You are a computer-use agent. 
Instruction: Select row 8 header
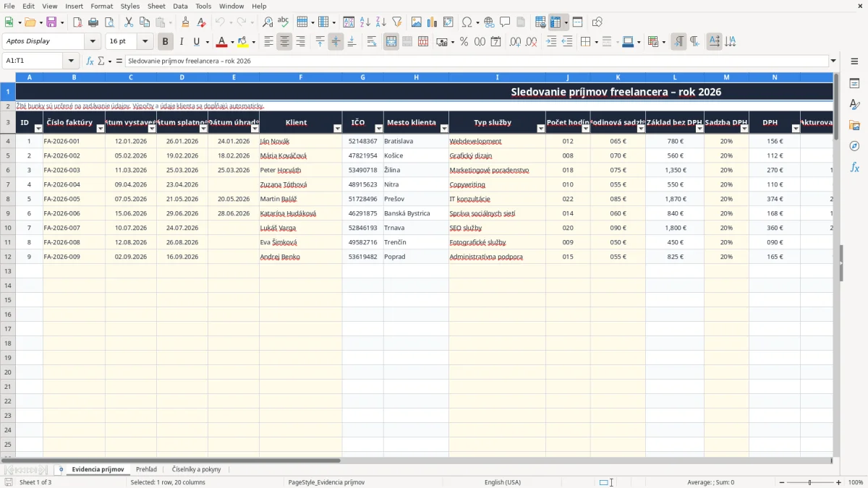pyautogui.click(x=7, y=199)
